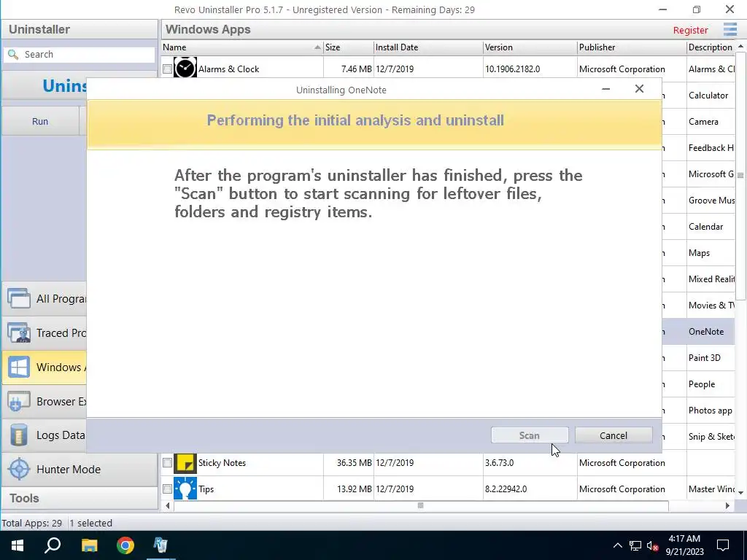Sort by the Name column header
This screenshot has height=560, width=747.
tap(242, 47)
